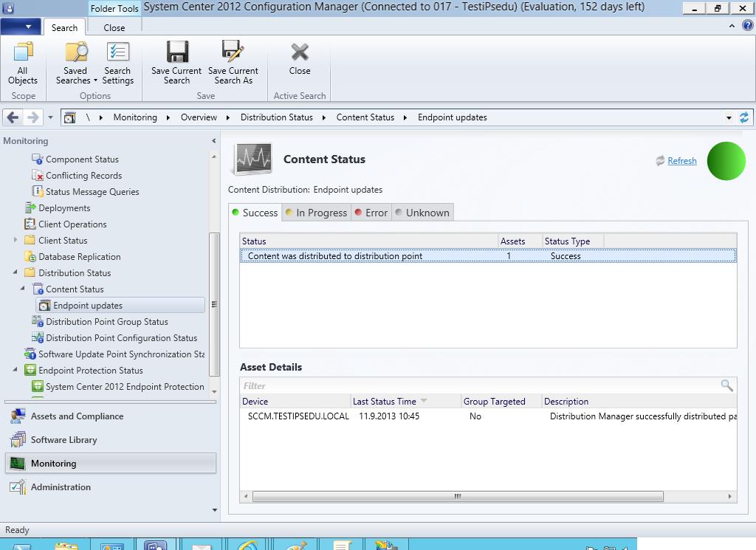Collapse the Monitoring navigation pane arrow

(213, 141)
